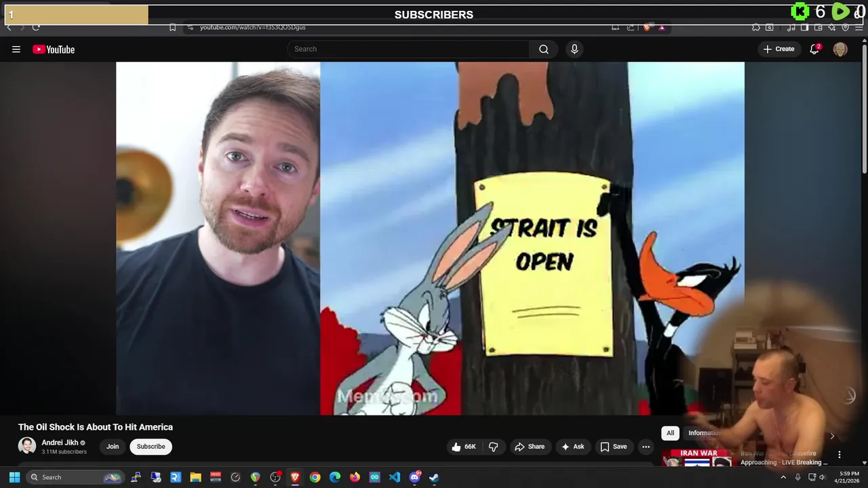
Task: Open Voicemeeter from taskbar
Action: coord(215,477)
